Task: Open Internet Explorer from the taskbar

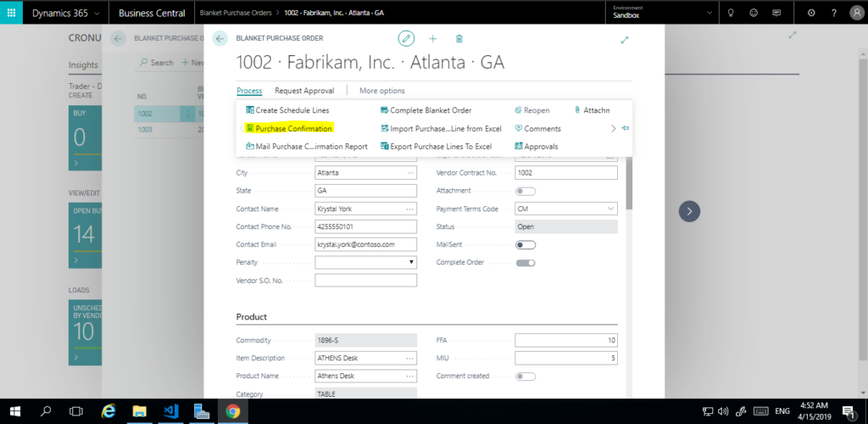Action: [108, 411]
